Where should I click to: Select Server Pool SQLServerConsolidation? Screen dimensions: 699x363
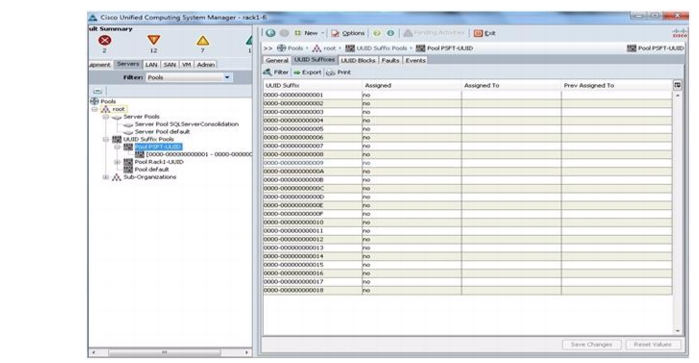click(x=186, y=124)
